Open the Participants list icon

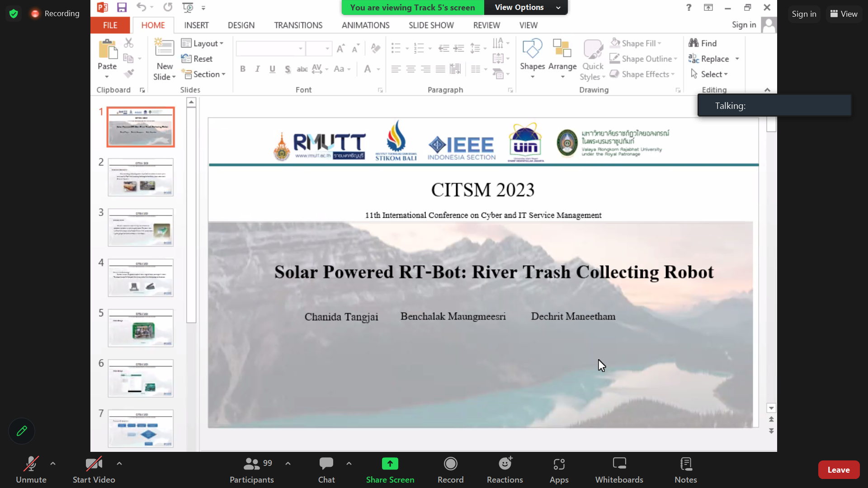(251, 464)
